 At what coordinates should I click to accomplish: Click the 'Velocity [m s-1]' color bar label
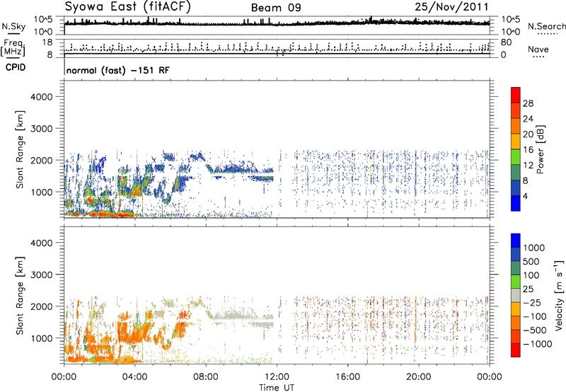[x=559, y=295]
